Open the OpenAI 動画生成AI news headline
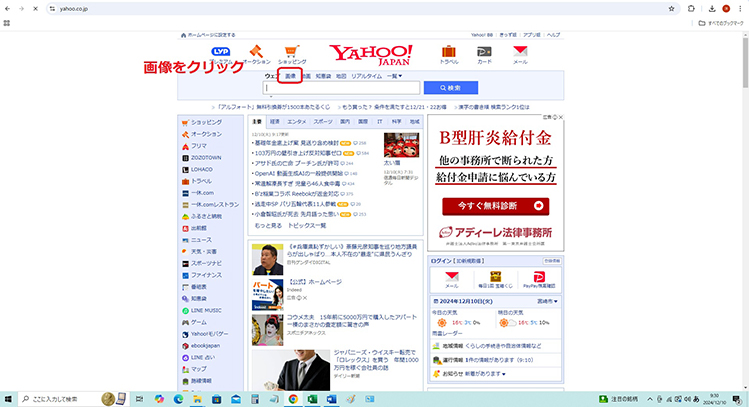Viewport: 749px width, 407px height. [x=299, y=173]
